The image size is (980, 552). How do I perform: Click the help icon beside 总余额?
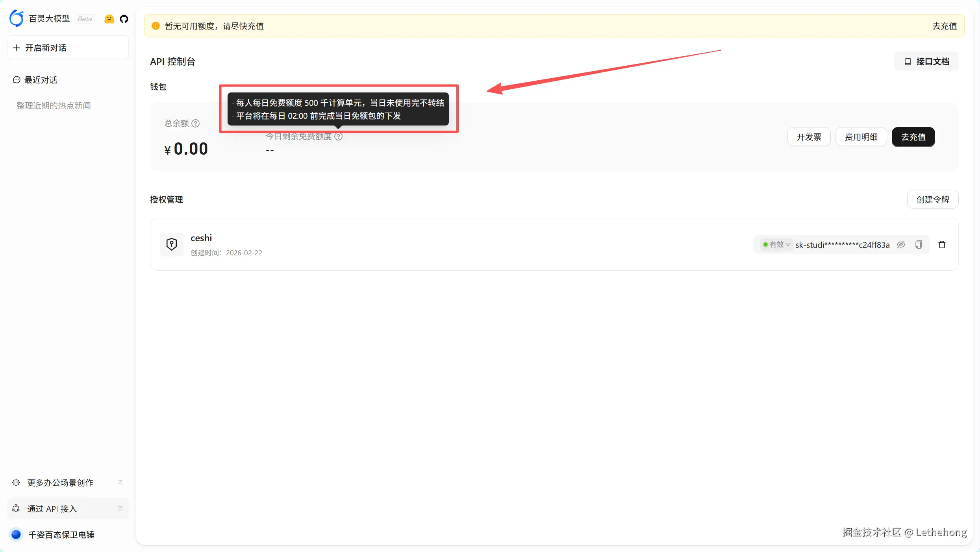coord(195,124)
